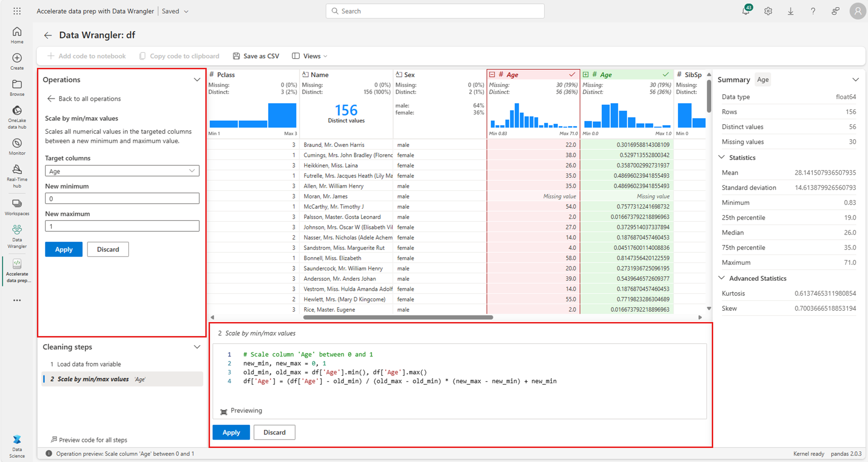Collapse the Statistics section
Image resolution: width=868 pixels, height=462 pixels.
tap(722, 157)
